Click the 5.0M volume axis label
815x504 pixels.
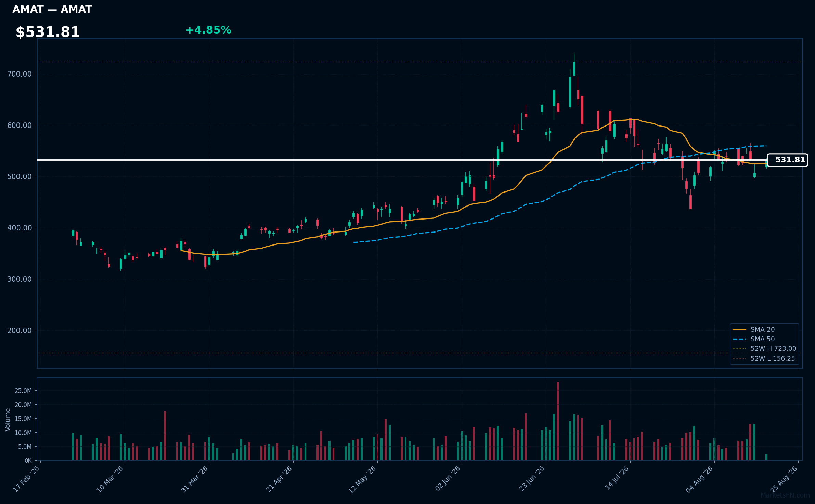pos(25,447)
